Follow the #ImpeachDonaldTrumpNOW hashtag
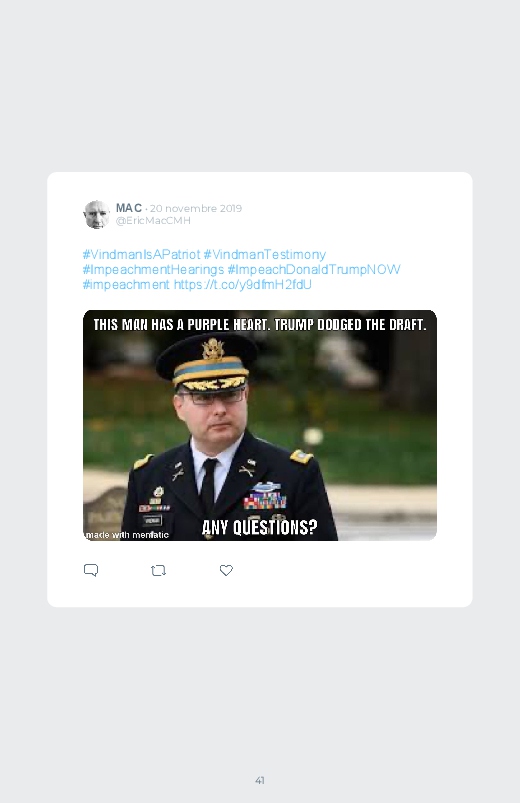This screenshot has height=803, width=520. [314, 269]
